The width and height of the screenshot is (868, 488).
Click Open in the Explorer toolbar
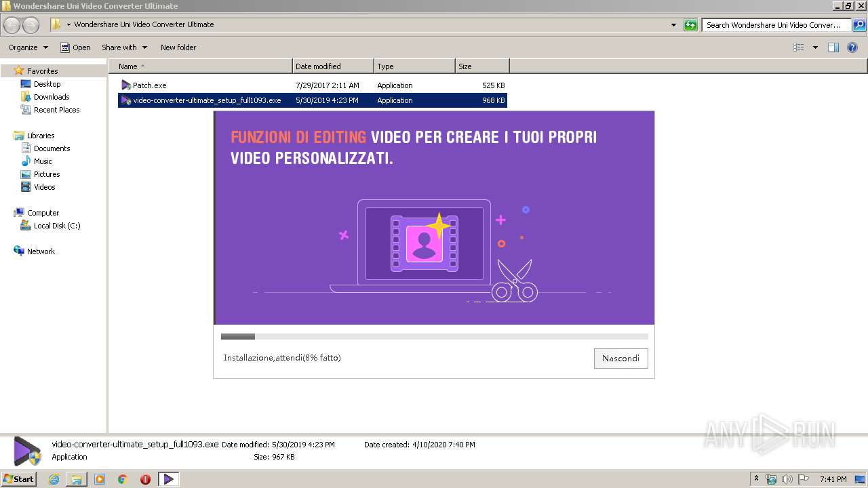point(75,47)
